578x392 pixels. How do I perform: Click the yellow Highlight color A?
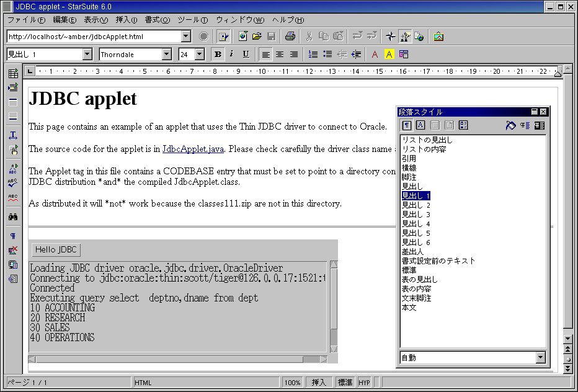pyautogui.click(x=389, y=55)
